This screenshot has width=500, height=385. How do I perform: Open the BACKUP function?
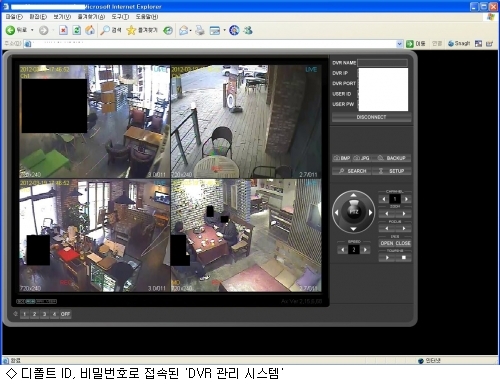coord(392,158)
